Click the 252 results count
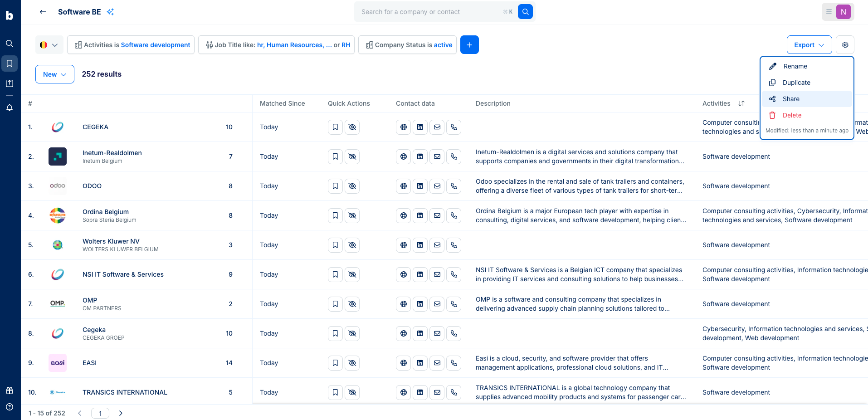 (102, 74)
